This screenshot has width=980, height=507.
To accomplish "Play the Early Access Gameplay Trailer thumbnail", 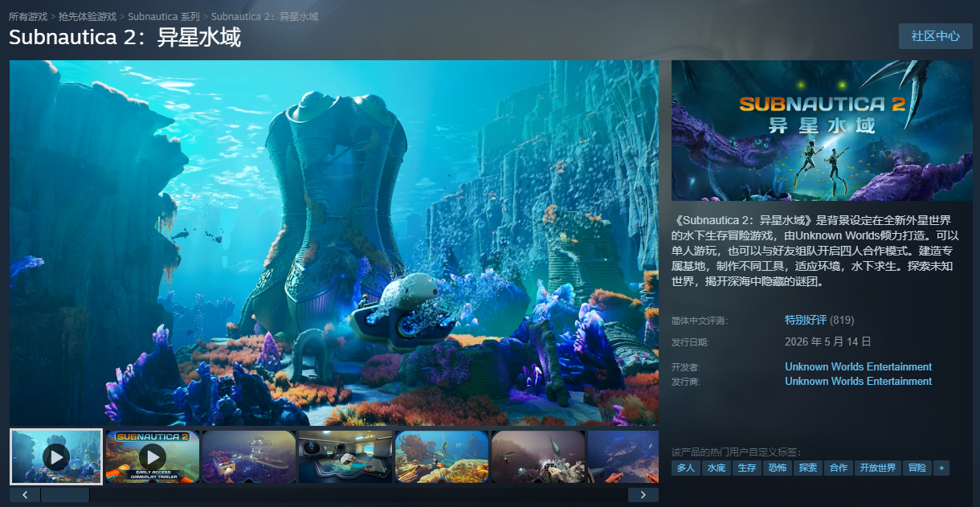I will 153,456.
